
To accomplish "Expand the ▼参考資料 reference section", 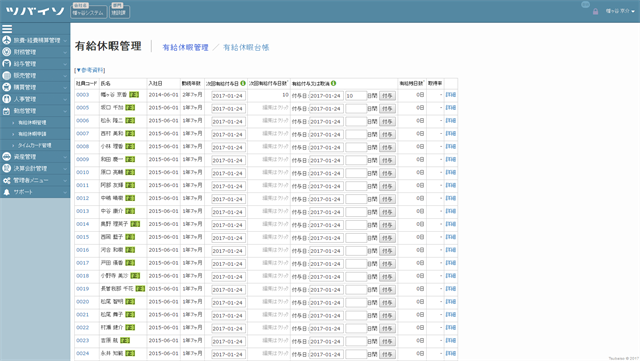I will pos(90,70).
